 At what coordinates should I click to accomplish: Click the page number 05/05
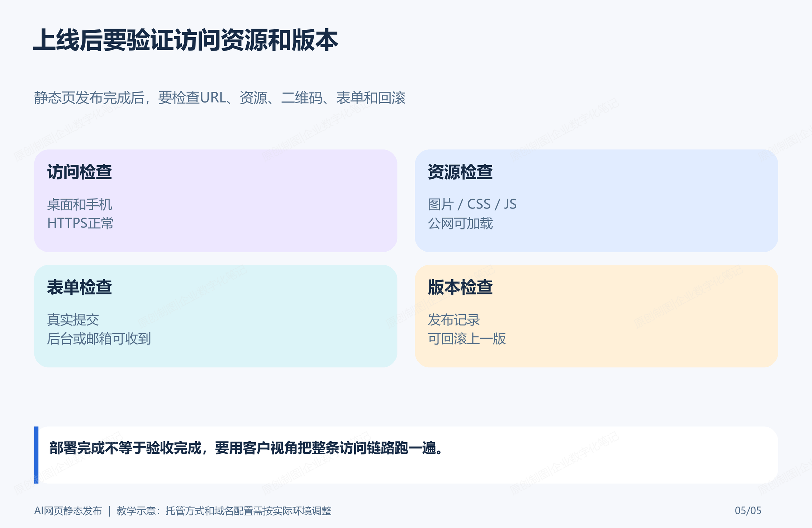tap(748, 510)
